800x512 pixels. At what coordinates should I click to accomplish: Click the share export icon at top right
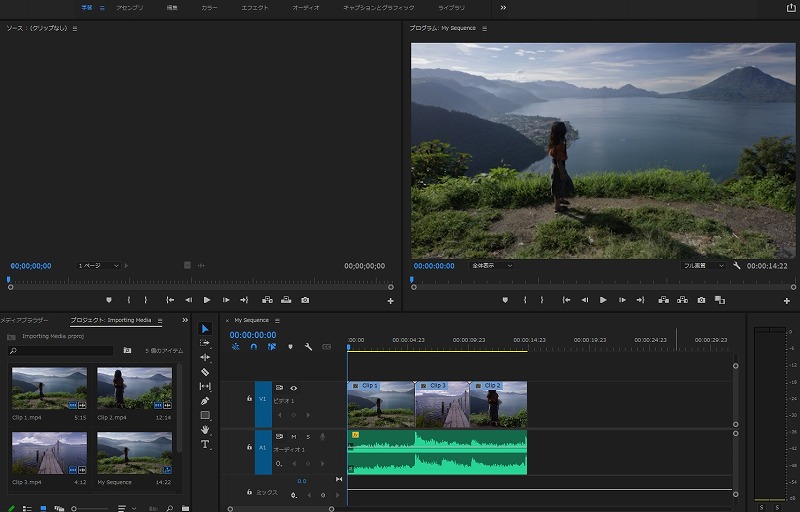[x=791, y=8]
